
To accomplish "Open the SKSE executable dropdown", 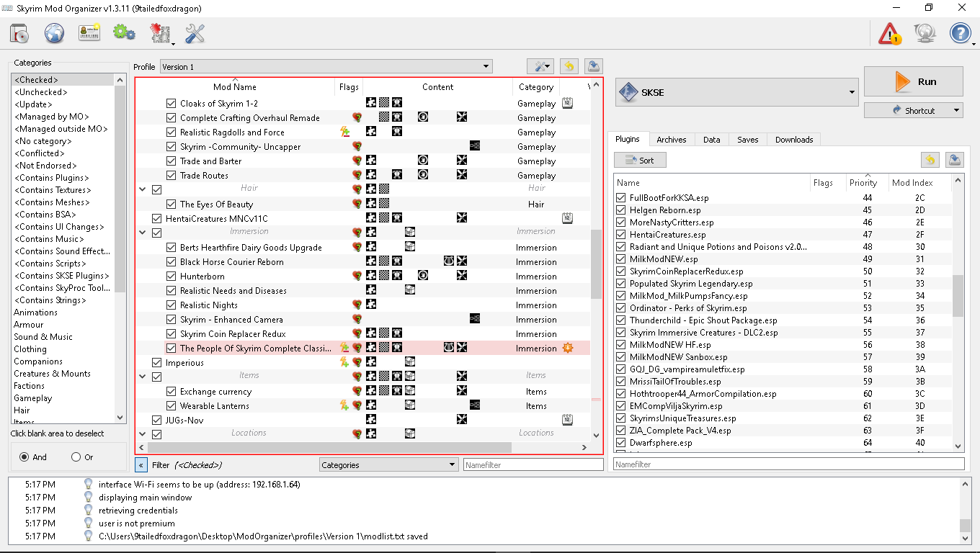I will (x=736, y=92).
